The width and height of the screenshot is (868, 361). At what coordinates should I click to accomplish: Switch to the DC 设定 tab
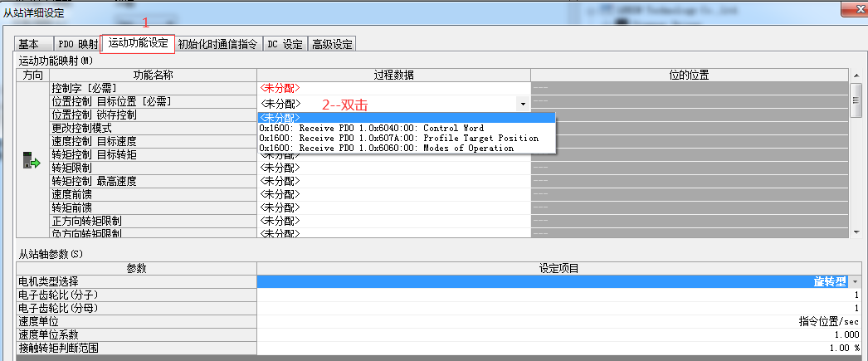pos(285,44)
